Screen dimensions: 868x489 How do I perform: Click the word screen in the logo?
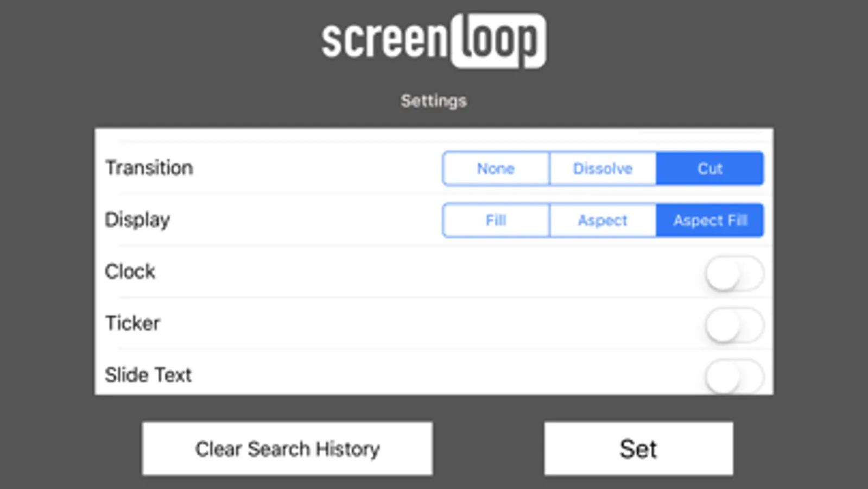[384, 41]
